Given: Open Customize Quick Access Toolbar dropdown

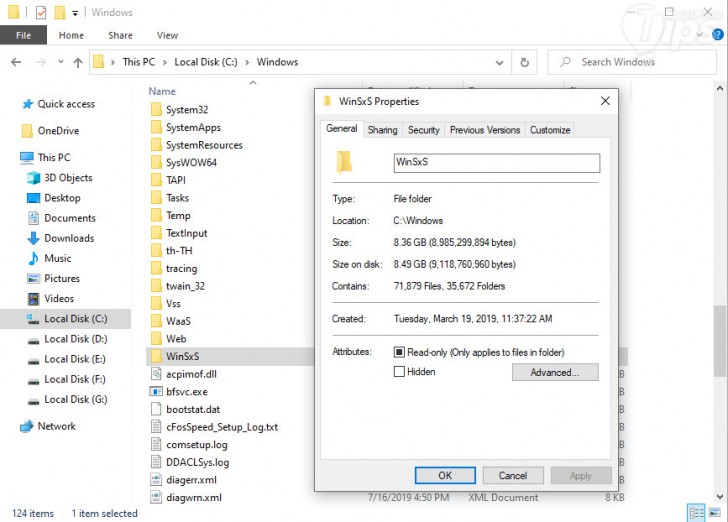Looking at the screenshot, I should pos(75,13).
